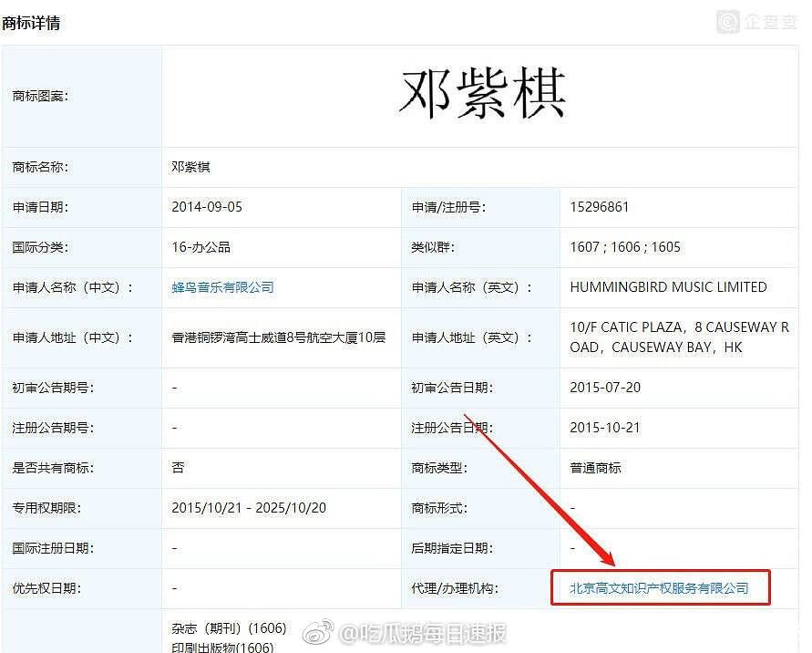Open the 北京高文知识产权服务有限公司 agency link

pos(659,588)
